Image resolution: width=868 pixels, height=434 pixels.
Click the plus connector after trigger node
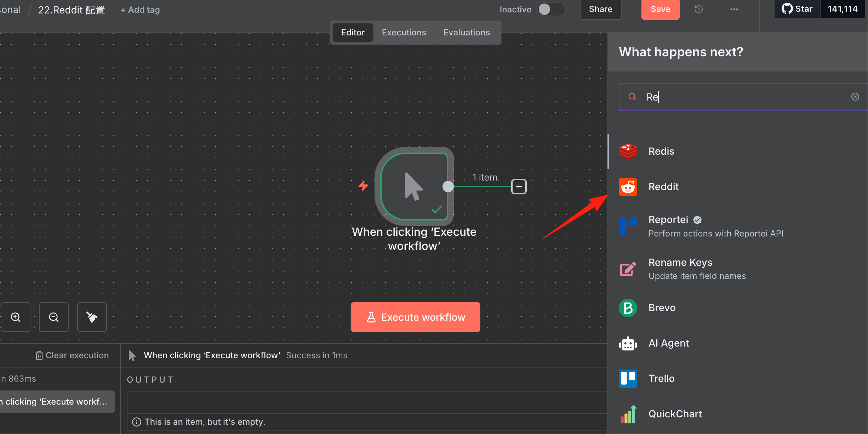(519, 187)
